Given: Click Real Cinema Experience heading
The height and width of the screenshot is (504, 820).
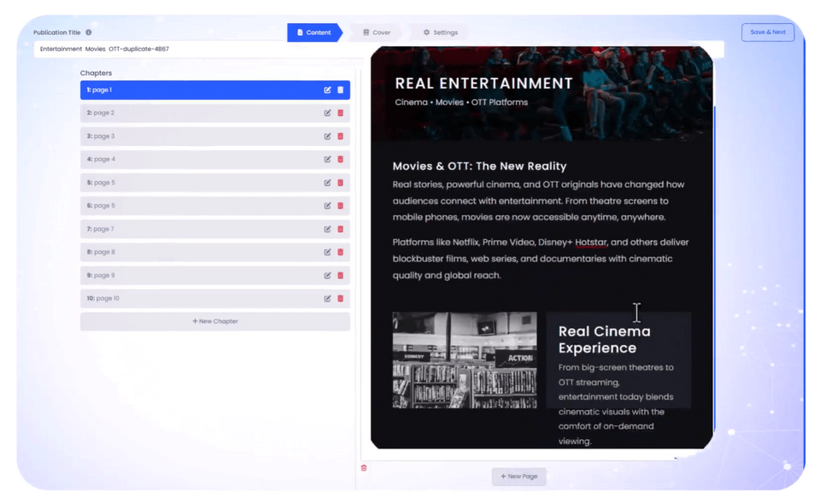Looking at the screenshot, I should coord(604,340).
